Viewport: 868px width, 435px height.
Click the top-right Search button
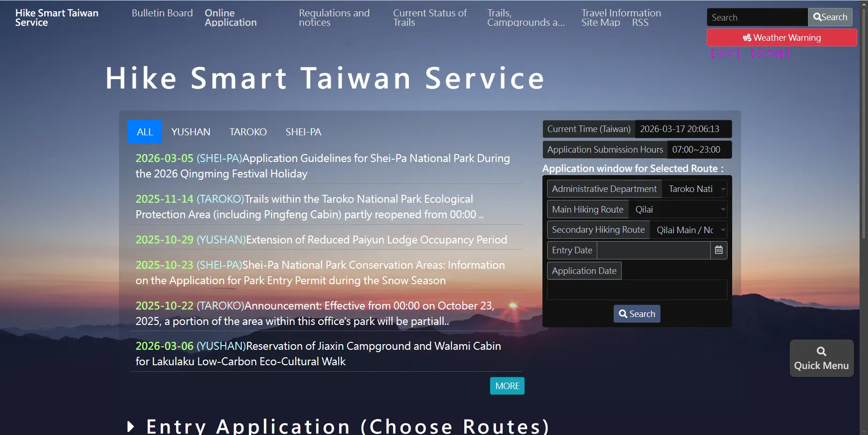[830, 17]
